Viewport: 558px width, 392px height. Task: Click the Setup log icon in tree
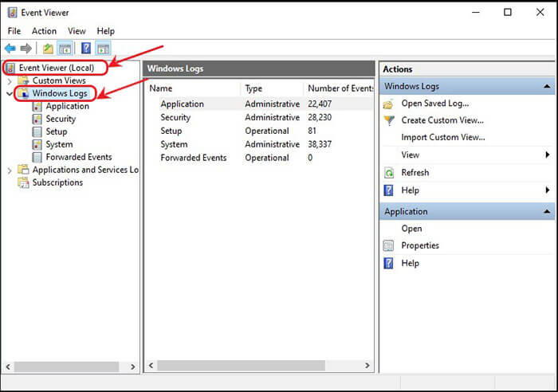(37, 131)
